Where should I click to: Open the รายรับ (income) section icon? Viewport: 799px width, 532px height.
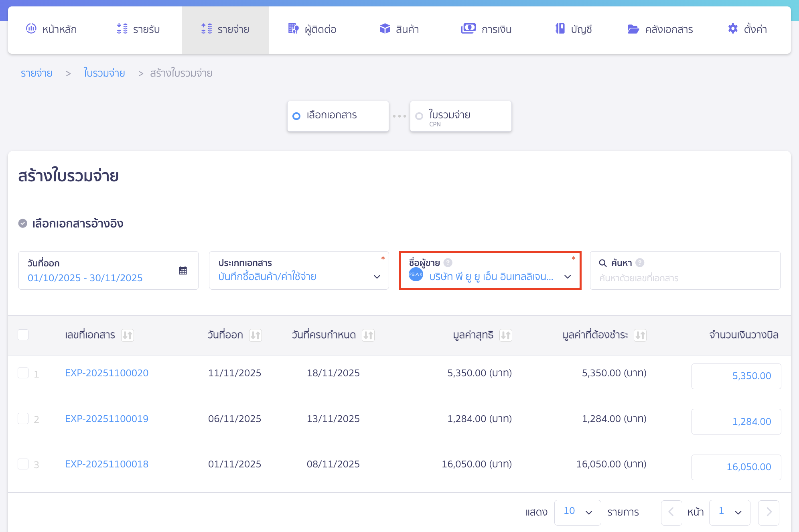[x=121, y=28]
